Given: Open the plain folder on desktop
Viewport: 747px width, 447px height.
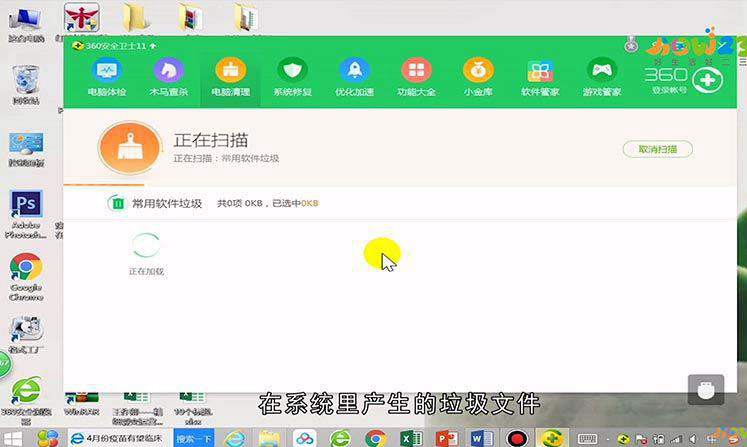Looking at the screenshot, I should point(136,17).
